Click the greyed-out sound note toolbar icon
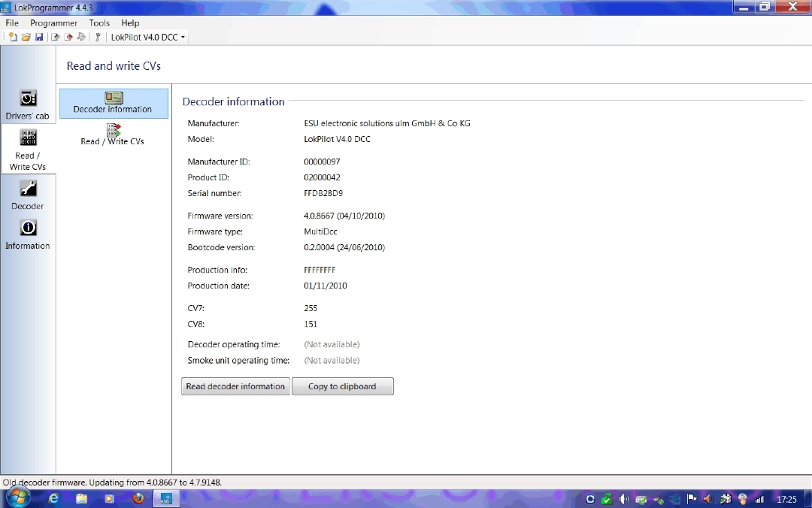Screen dimensions: 812x508 click(81, 38)
